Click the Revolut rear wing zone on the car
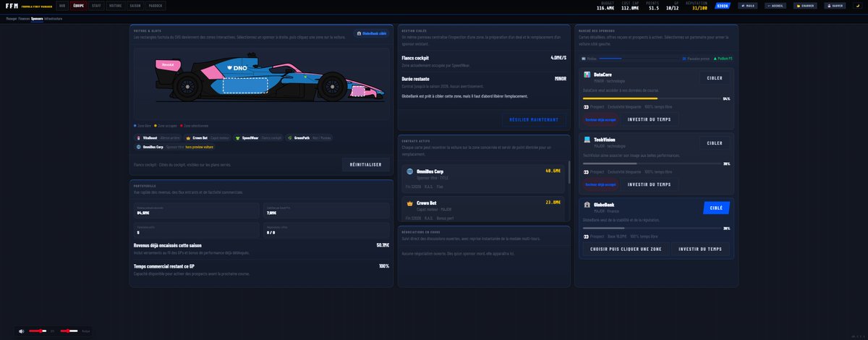This screenshot has height=340, width=868. pos(168,65)
